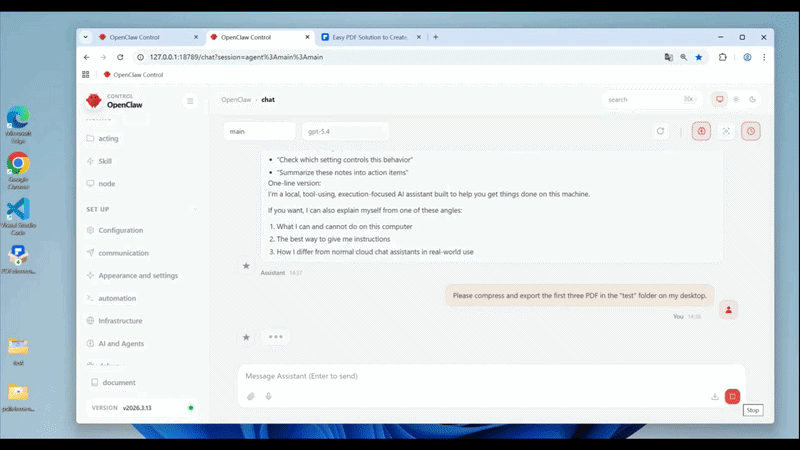Select the test folder on desktop
This screenshot has height=450, width=800.
[18, 352]
